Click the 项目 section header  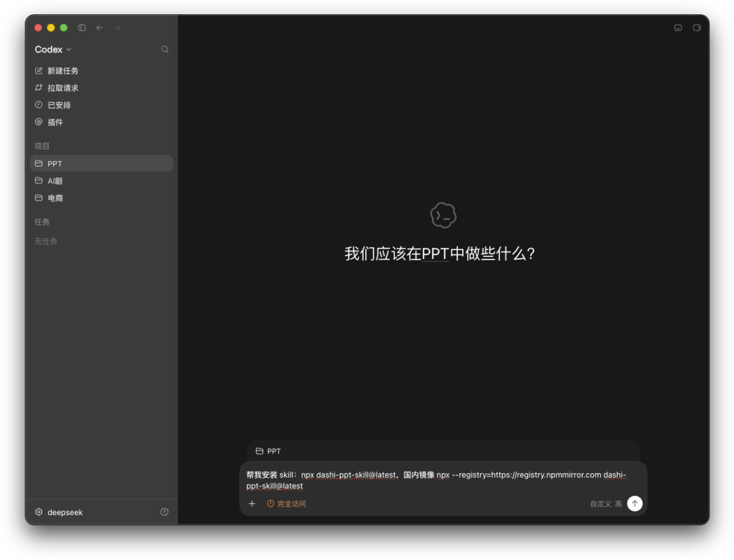(x=41, y=146)
